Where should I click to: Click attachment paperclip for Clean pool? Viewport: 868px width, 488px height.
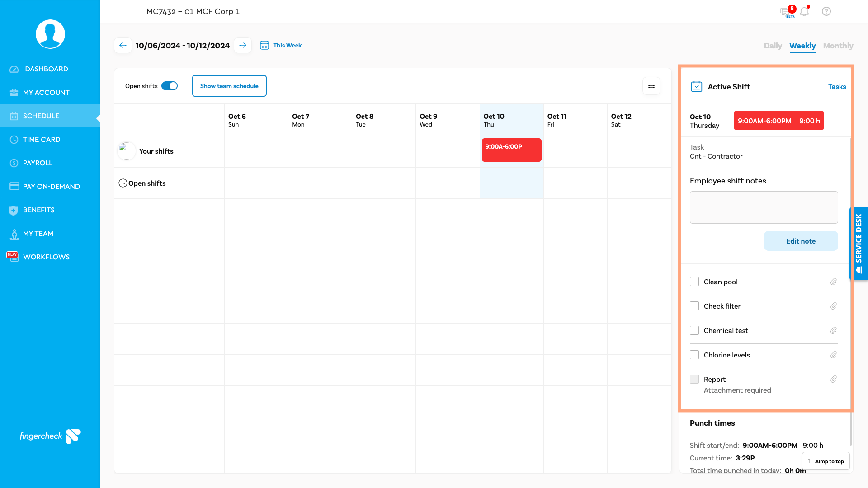[x=833, y=282]
